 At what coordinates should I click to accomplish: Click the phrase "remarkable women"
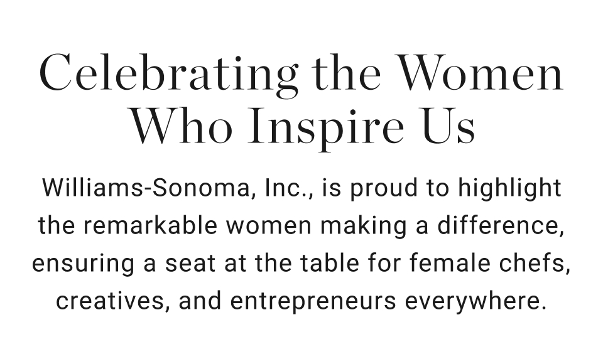tap(198, 226)
